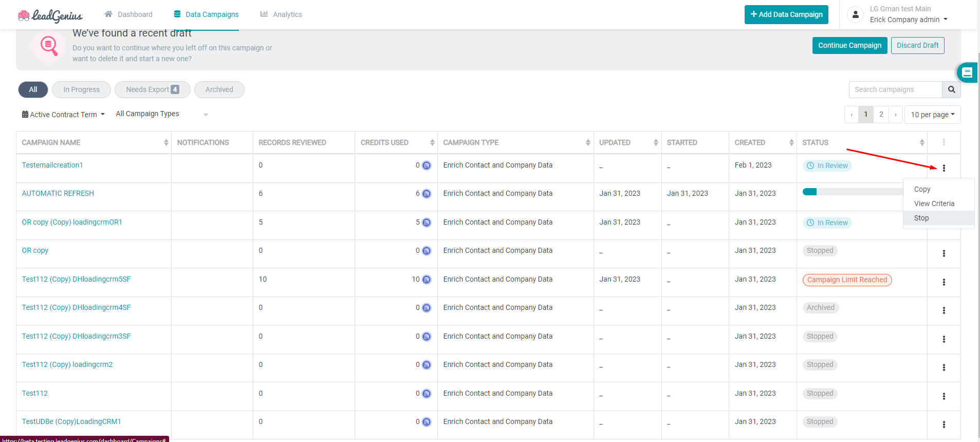Click credits icon in AUTOMATIC REFRESH row
Image resolution: width=980 pixels, height=442 pixels.
click(x=427, y=194)
